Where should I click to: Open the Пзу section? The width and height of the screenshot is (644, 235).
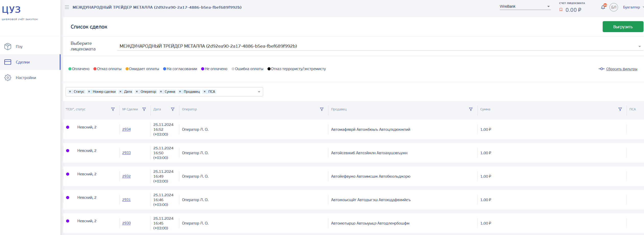[x=30, y=46]
